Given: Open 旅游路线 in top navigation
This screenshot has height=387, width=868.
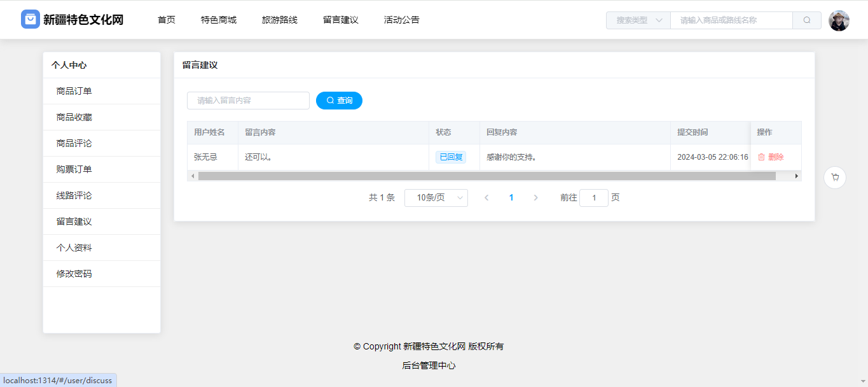Looking at the screenshot, I should coord(279,20).
